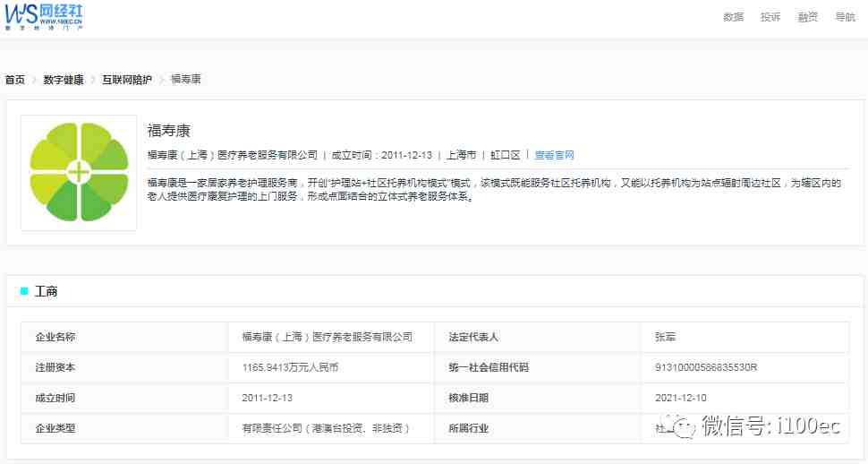Click the 有限责任公司（港澳台投资、非独资） value
Screen dimensions: 868x464
[326, 428]
